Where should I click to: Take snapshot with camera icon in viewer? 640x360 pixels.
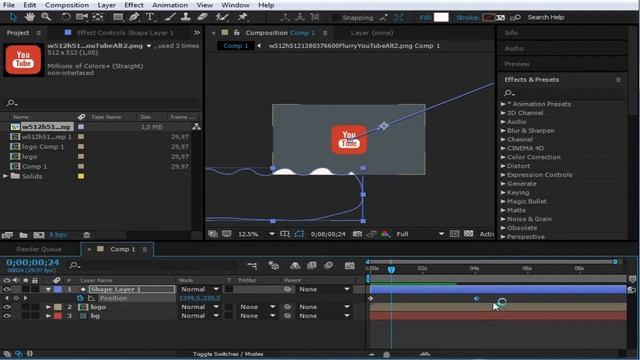[x=357, y=234]
